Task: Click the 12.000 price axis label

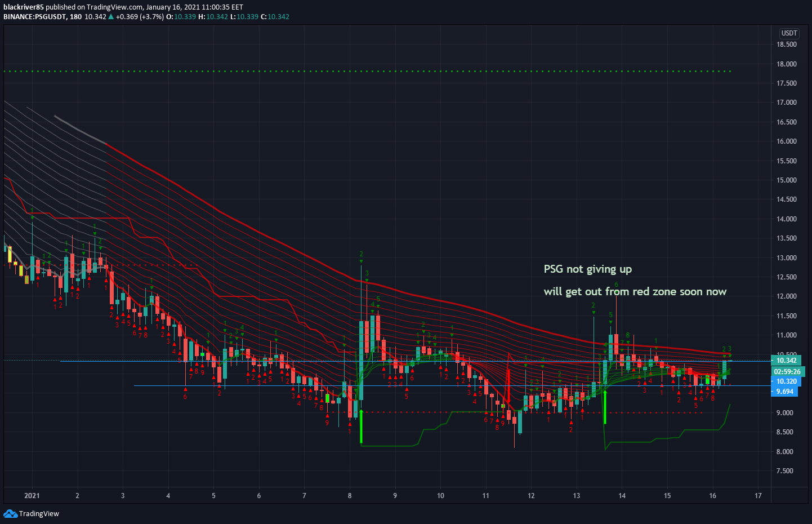Action: pos(787,296)
